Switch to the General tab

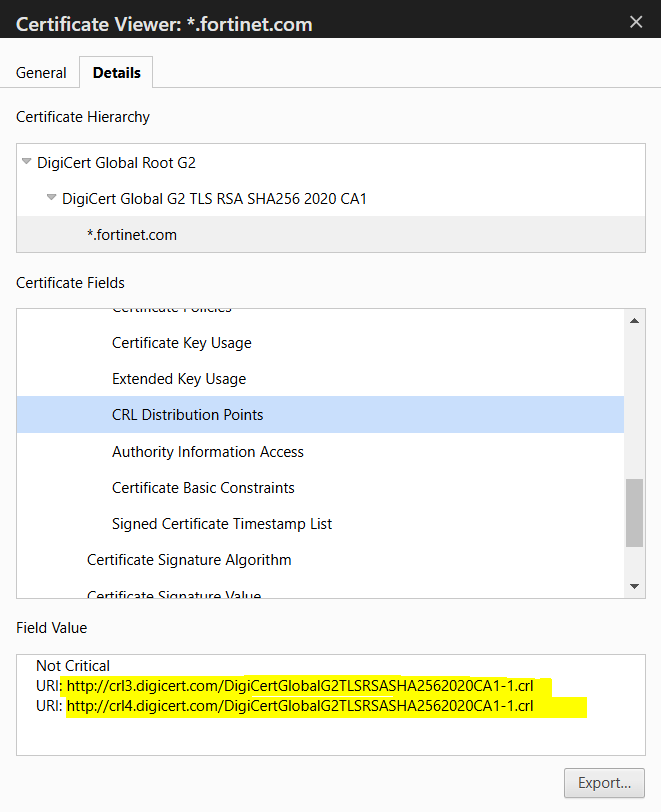tap(41, 73)
